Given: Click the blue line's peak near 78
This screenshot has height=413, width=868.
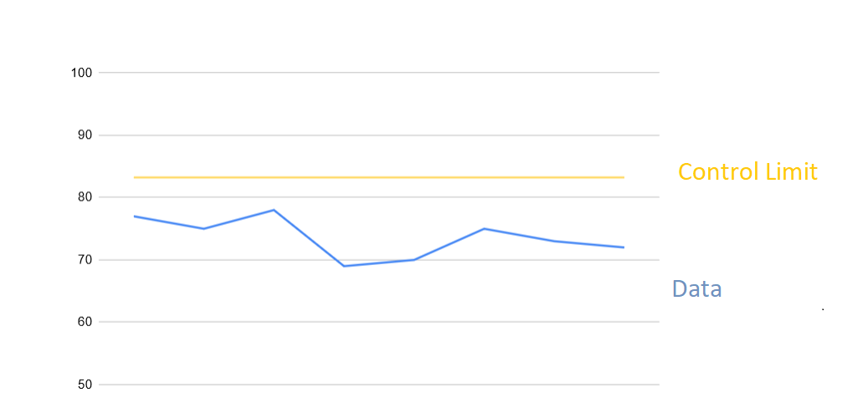Looking at the screenshot, I should [x=274, y=210].
